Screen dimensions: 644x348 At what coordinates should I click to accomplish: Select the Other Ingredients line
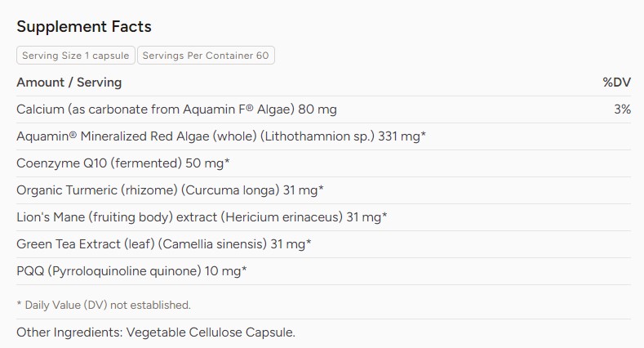coord(156,332)
